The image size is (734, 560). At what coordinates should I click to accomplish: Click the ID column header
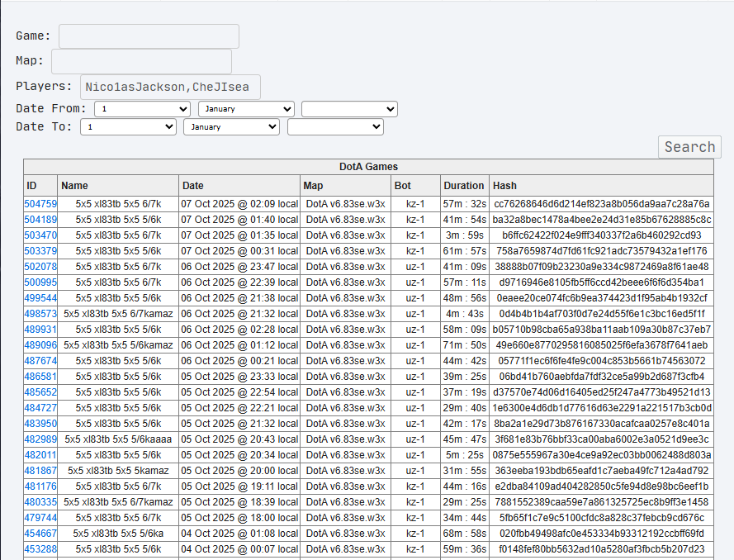[x=40, y=186]
